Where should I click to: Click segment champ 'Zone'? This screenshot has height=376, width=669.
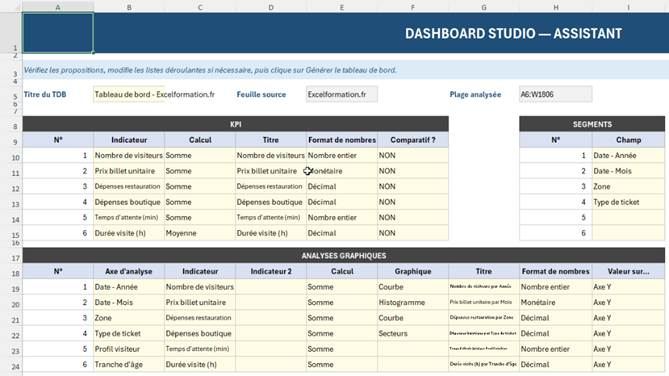[x=628, y=187]
